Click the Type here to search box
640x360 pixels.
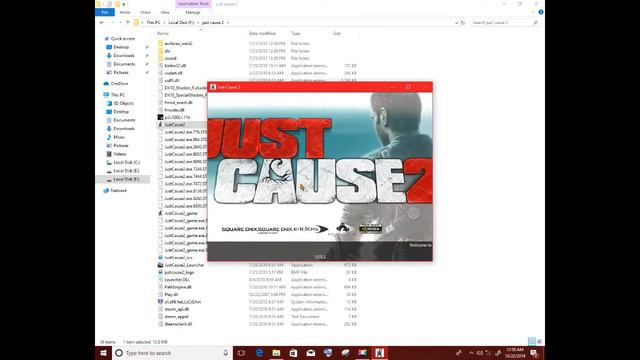[172, 353]
